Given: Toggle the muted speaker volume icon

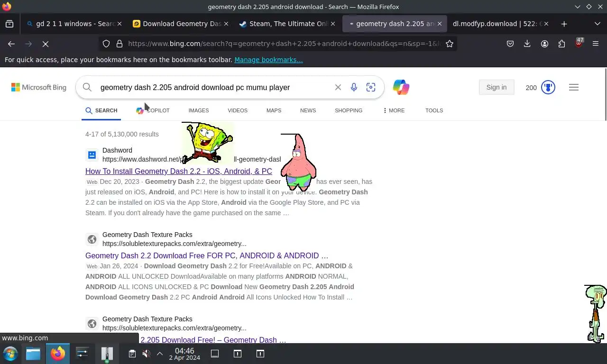Looking at the screenshot, I should click(x=147, y=354).
